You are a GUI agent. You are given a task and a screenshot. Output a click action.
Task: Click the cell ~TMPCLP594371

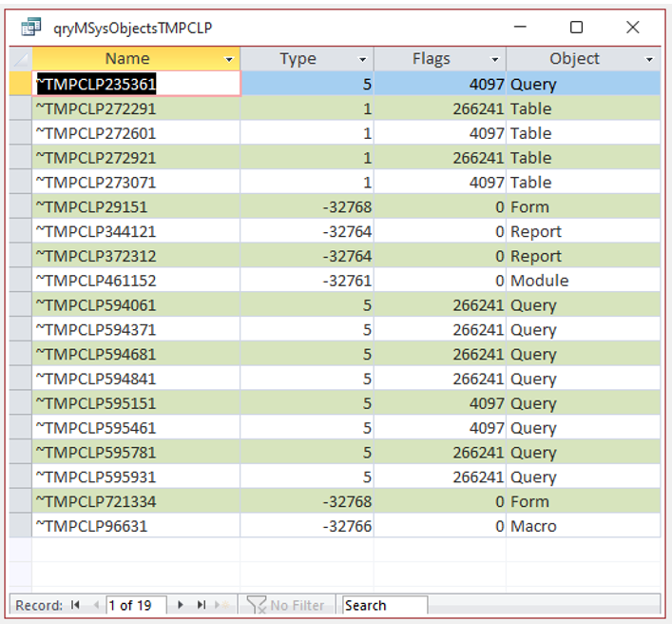coord(136,329)
